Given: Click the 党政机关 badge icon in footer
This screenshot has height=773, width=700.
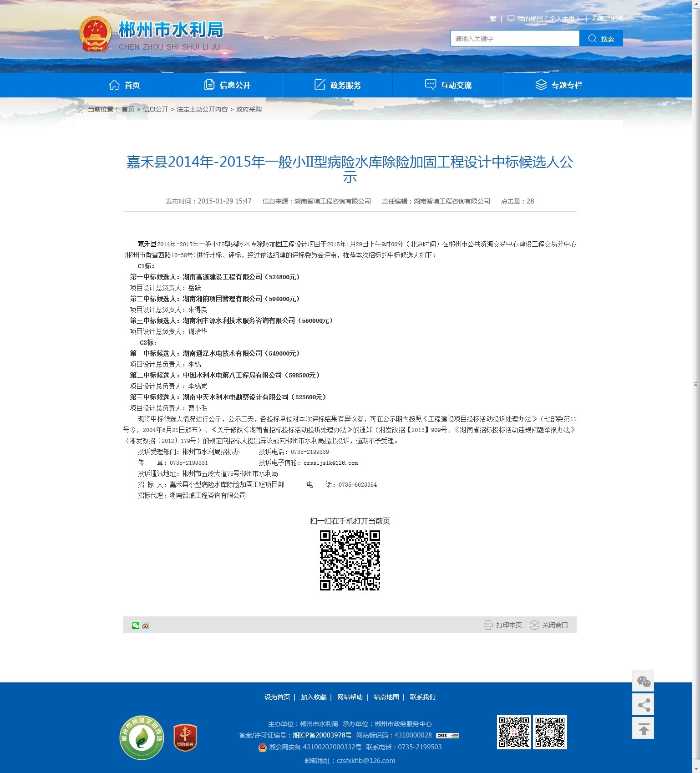Looking at the screenshot, I should pos(185,738).
